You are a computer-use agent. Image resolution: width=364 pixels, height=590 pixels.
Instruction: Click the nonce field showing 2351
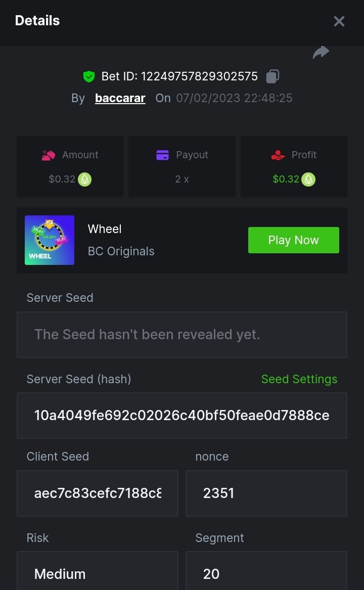(x=266, y=493)
